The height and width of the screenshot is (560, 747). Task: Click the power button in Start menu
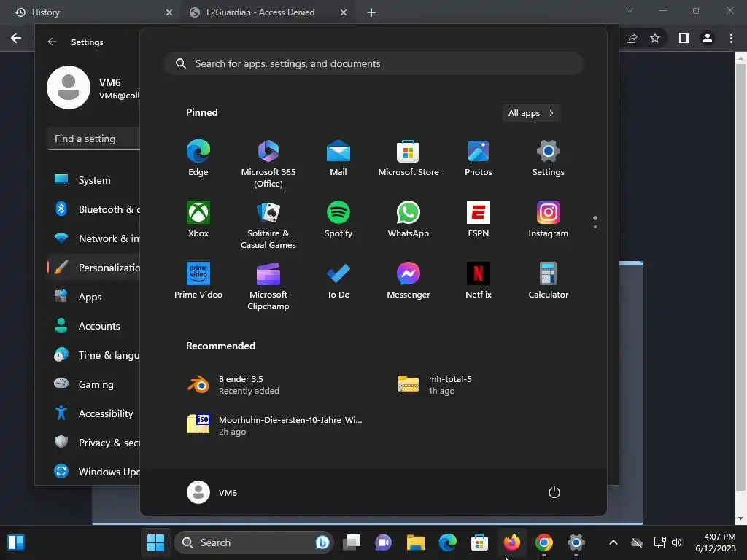pyautogui.click(x=554, y=492)
